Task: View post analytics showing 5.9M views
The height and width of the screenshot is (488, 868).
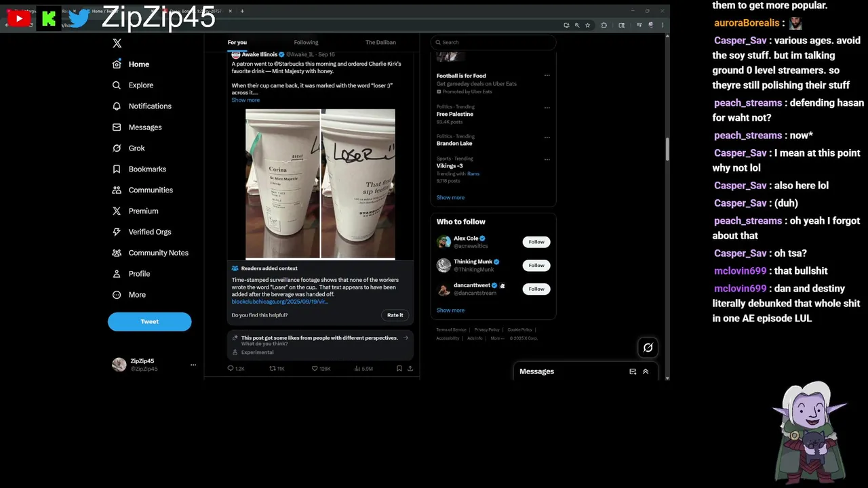Action: [x=363, y=369]
